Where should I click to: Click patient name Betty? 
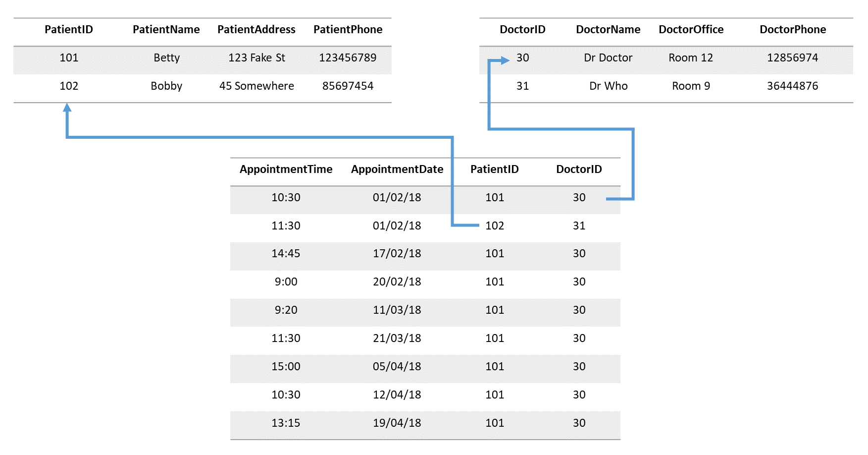click(x=167, y=58)
